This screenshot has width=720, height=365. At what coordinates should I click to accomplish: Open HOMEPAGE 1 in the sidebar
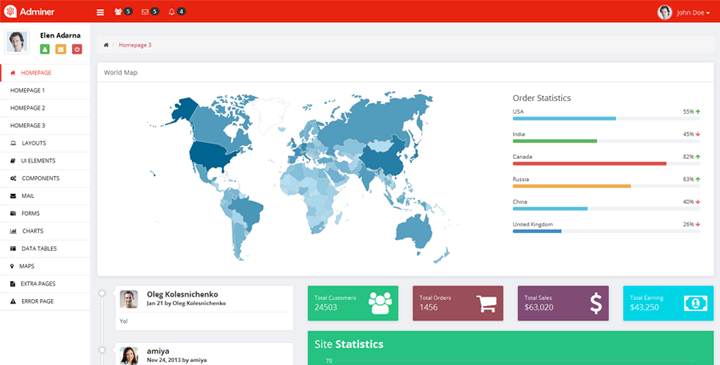click(x=45, y=90)
